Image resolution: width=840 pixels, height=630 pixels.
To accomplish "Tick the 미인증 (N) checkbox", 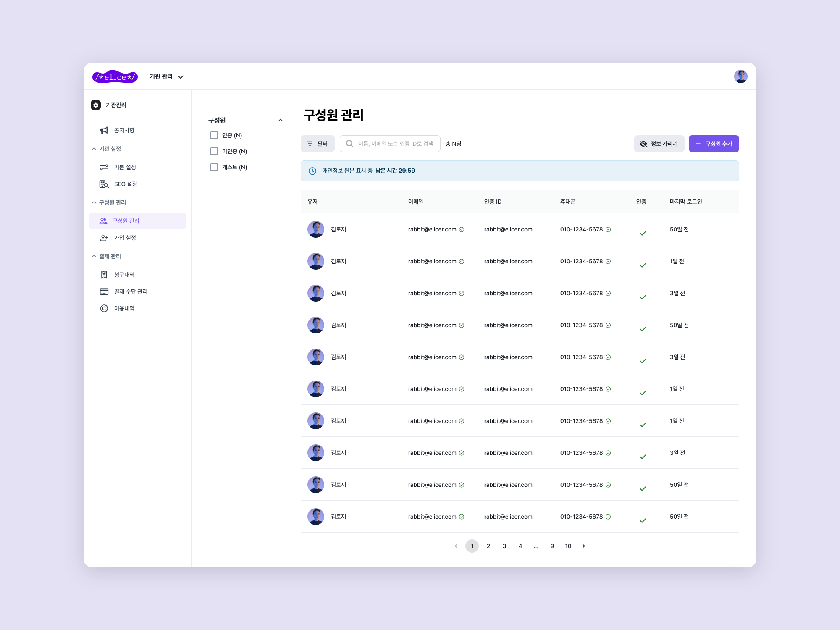I will point(214,151).
